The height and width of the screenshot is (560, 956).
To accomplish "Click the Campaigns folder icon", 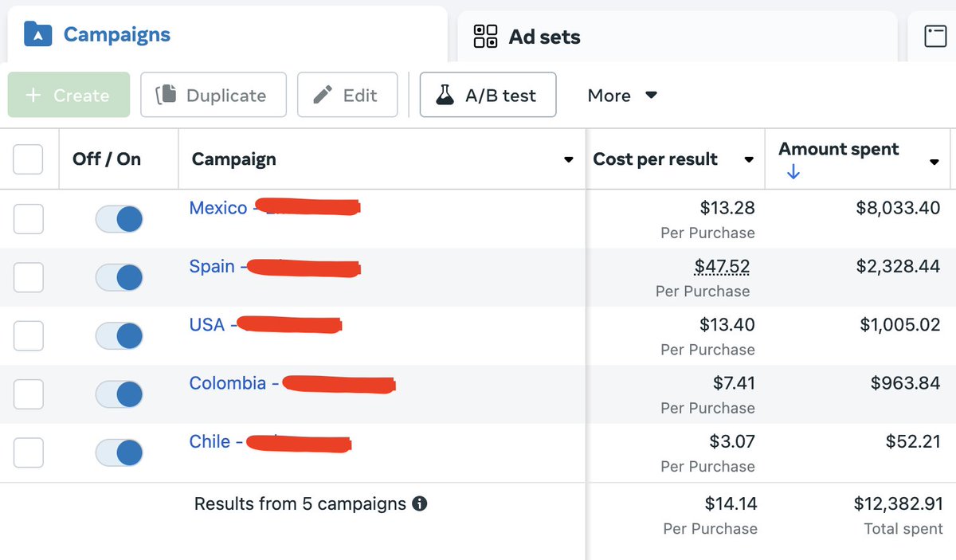I will tap(37, 35).
